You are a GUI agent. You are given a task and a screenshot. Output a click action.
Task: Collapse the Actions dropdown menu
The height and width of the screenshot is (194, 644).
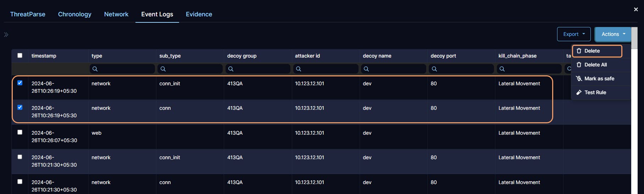tap(613, 34)
